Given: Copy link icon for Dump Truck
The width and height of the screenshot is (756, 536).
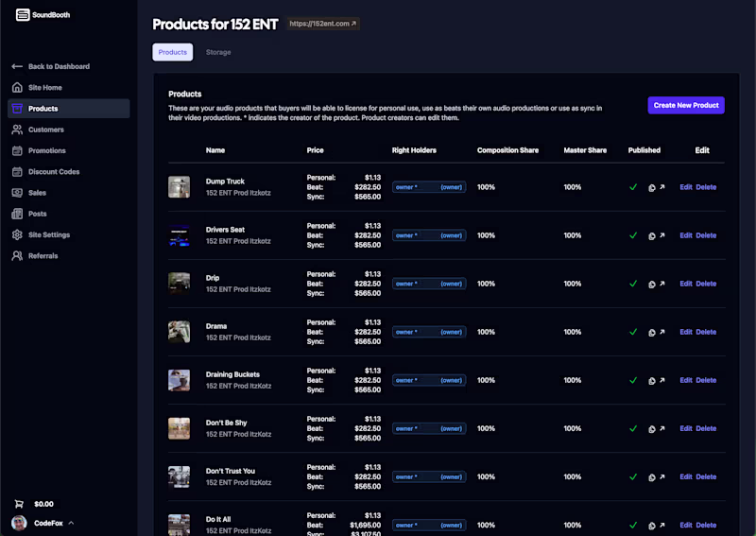Looking at the screenshot, I should pyautogui.click(x=652, y=188).
